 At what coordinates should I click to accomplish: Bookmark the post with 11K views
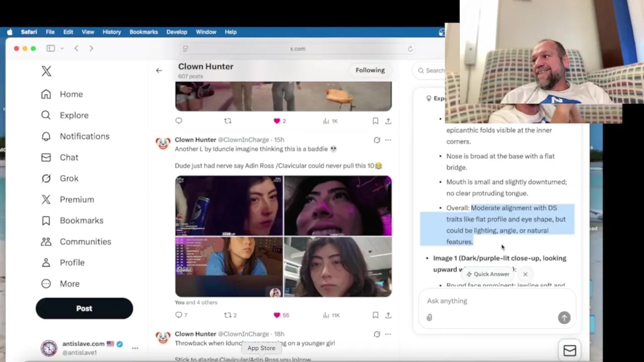pos(375,315)
